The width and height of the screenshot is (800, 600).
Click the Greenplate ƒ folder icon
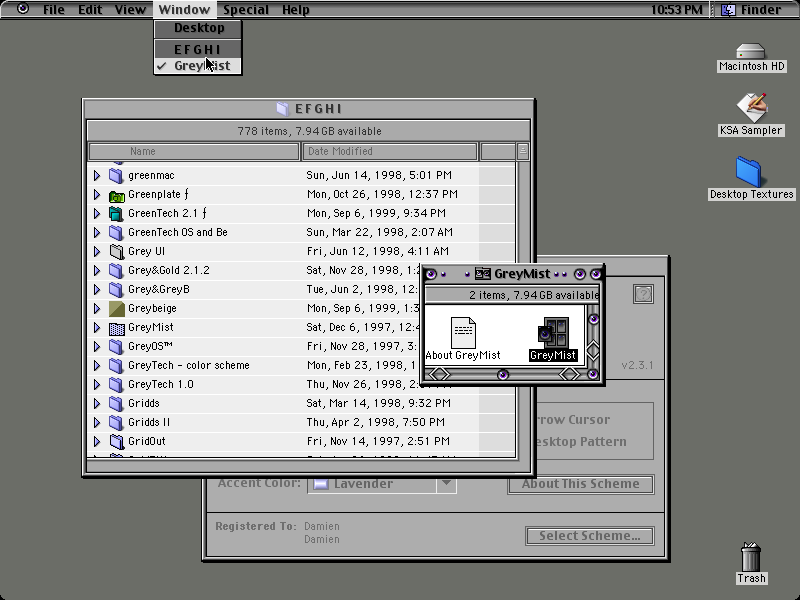coord(116,194)
